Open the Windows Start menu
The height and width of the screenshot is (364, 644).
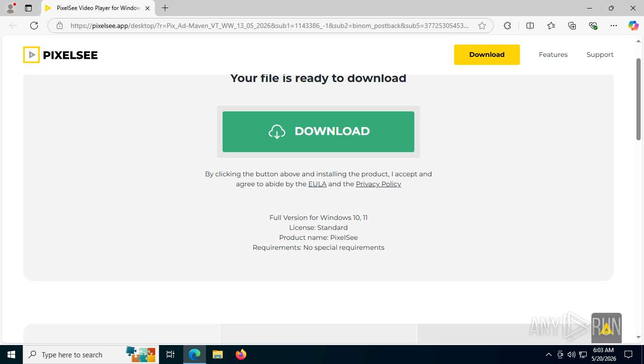[11, 355]
